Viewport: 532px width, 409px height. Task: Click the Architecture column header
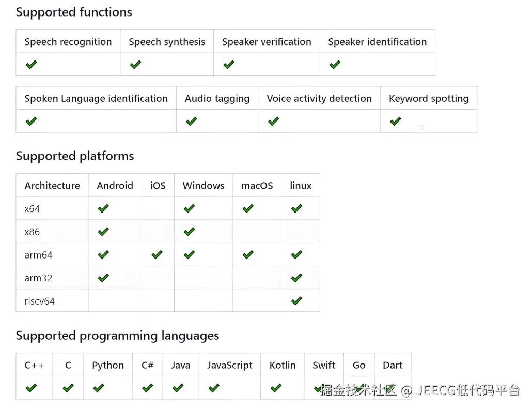click(x=52, y=186)
